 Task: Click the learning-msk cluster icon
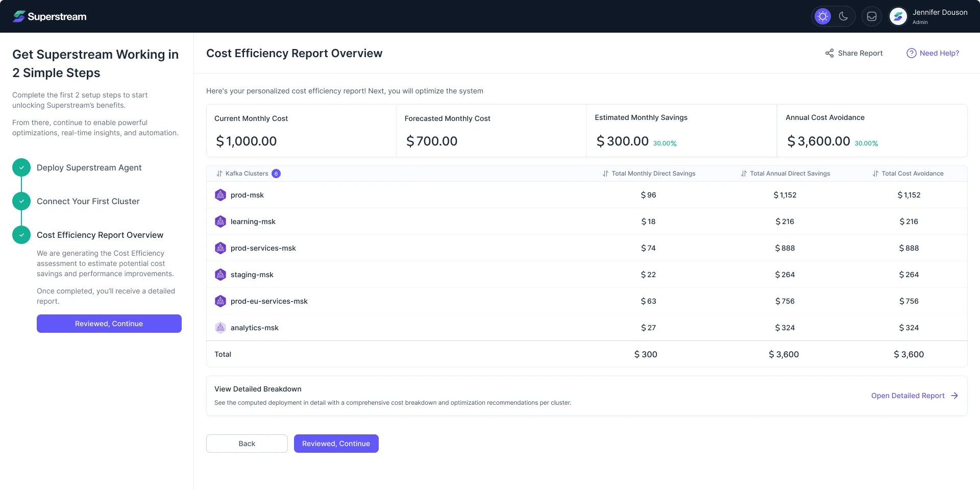[220, 222]
